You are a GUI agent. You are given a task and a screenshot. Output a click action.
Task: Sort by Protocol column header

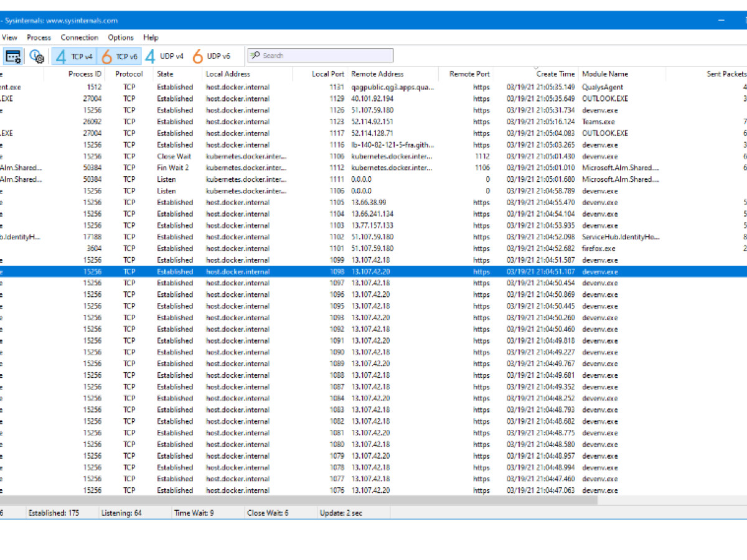point(129,74)
